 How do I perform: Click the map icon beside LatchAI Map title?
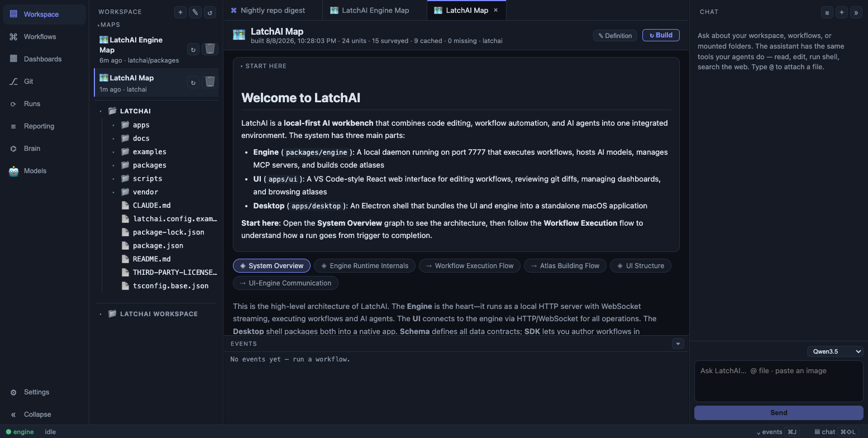[x=239, y=35]
